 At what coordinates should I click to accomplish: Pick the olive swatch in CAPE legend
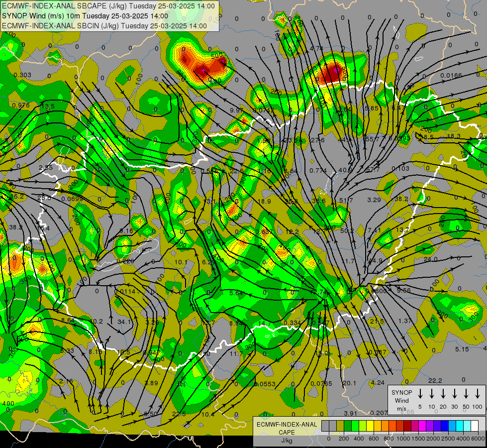pos(340,426)
